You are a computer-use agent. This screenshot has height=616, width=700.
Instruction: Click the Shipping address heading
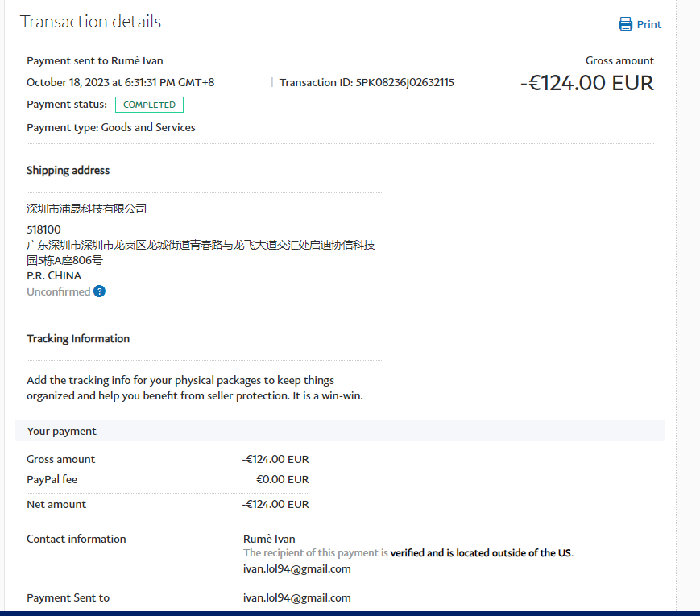(68, 170)
